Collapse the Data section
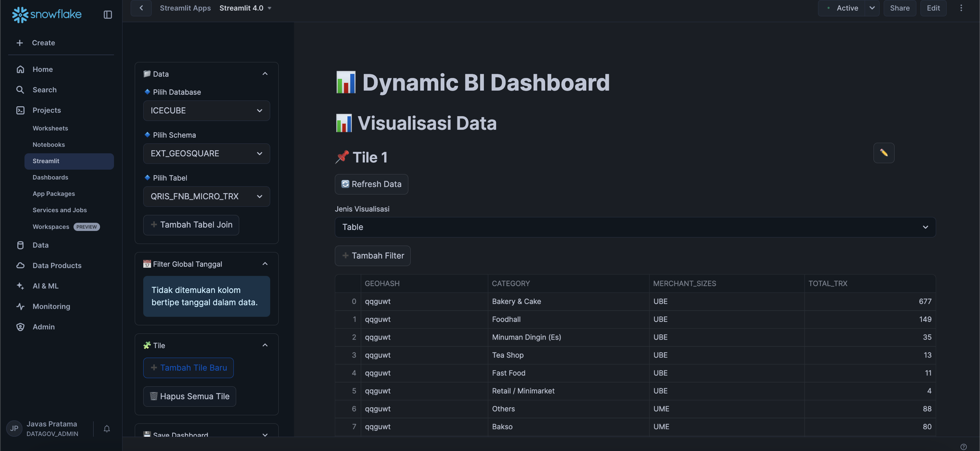This screenshot has width=980, height=451. coord(265,74)
